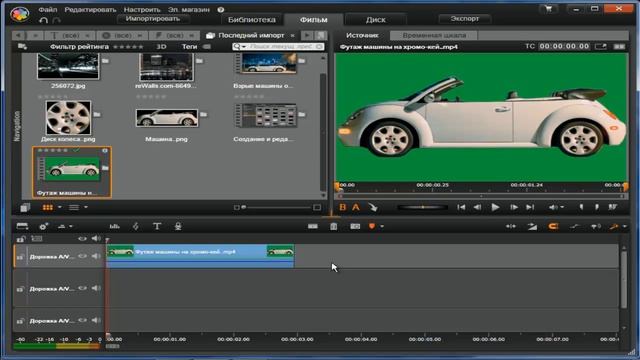Click the Экспорт button
The image size is (640, 360).
point(465,19)
